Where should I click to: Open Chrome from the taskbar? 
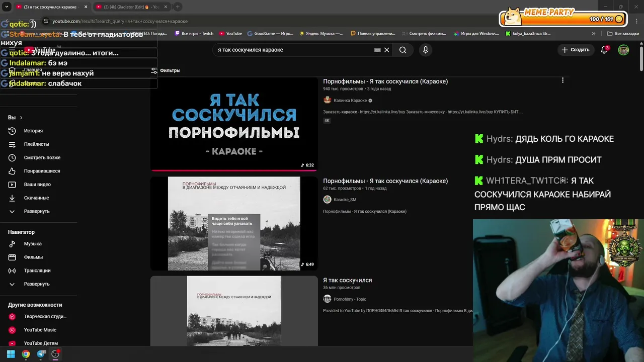click(26, 354)
